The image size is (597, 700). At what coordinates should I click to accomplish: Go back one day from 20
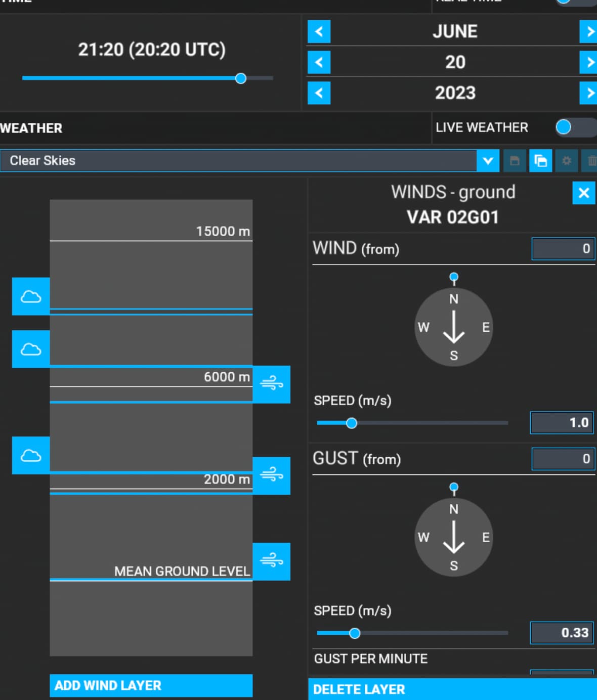[319, 62]
